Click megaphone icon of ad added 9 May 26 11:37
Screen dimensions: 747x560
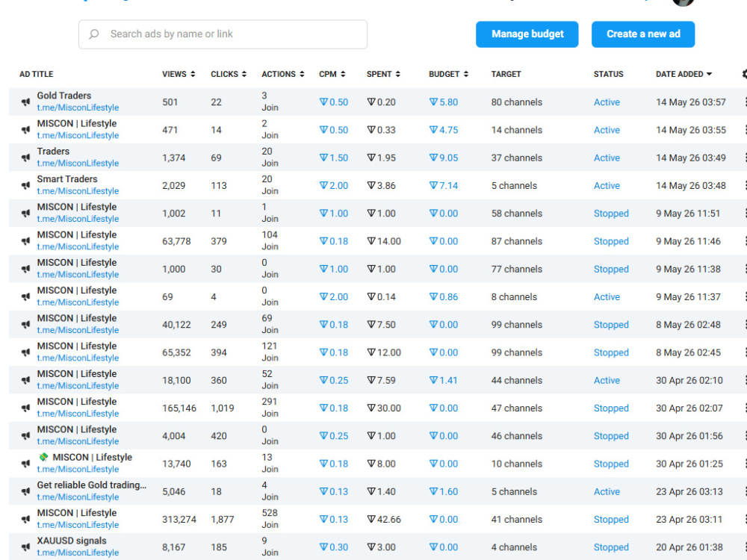pyautogui.click(x=25, y=296)
